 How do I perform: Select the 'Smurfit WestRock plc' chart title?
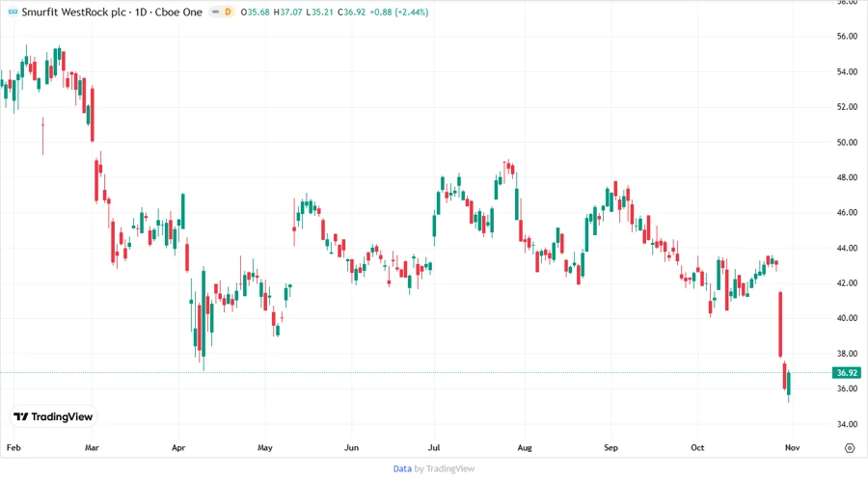coord(73,12)
